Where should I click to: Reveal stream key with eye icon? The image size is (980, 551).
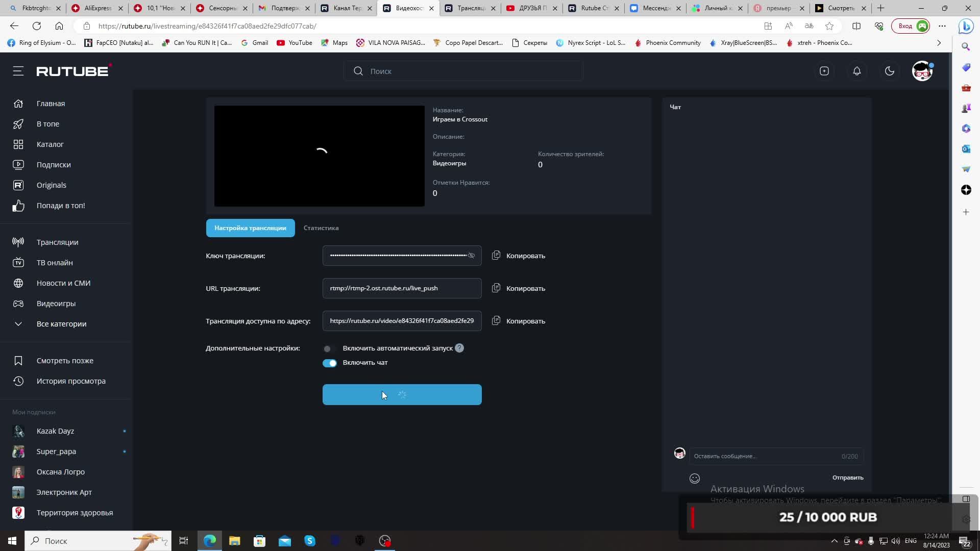[471, 256]
